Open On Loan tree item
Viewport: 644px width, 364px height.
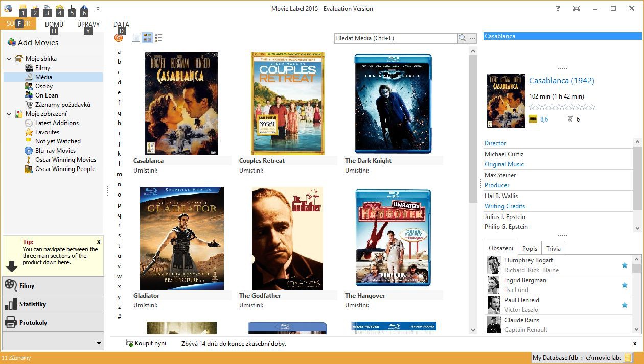pos(47,95)
